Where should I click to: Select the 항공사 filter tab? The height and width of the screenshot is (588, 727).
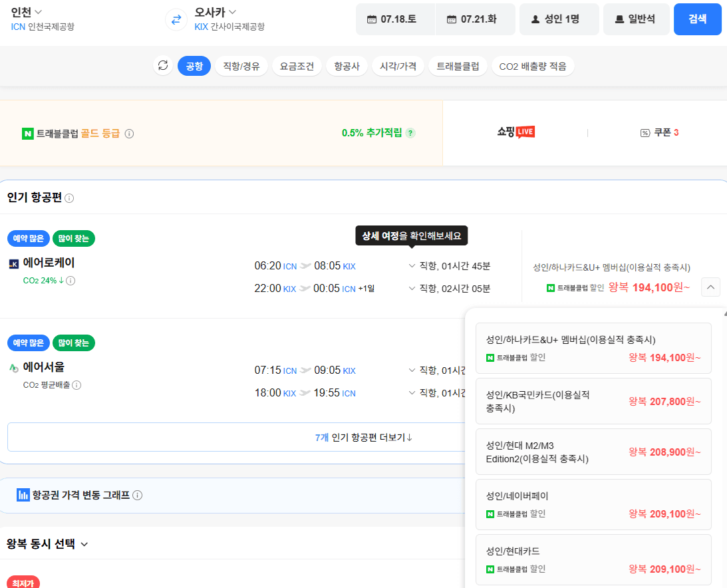pos(347,66)
